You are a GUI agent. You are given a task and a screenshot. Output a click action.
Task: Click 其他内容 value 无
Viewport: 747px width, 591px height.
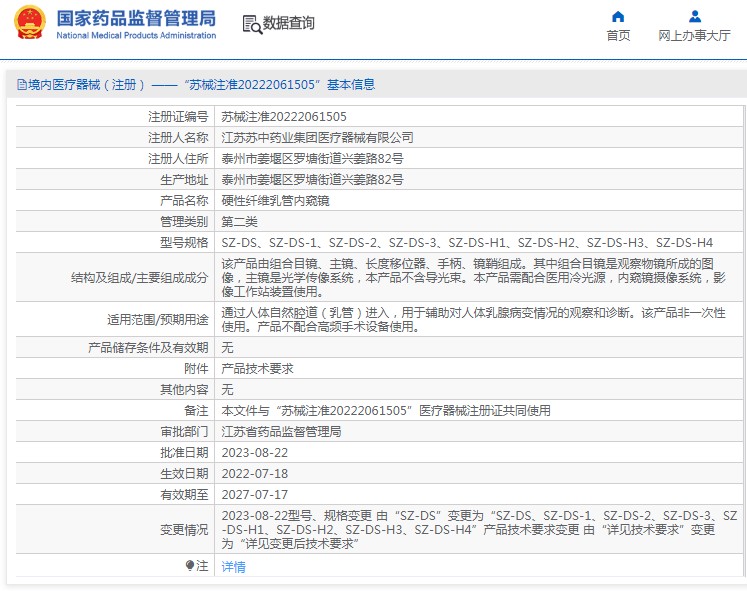227,390
